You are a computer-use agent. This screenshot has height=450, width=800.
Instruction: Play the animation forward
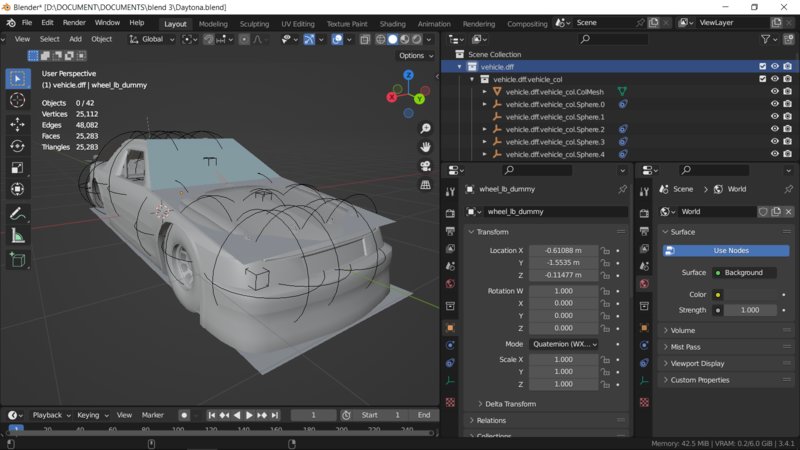249,415
